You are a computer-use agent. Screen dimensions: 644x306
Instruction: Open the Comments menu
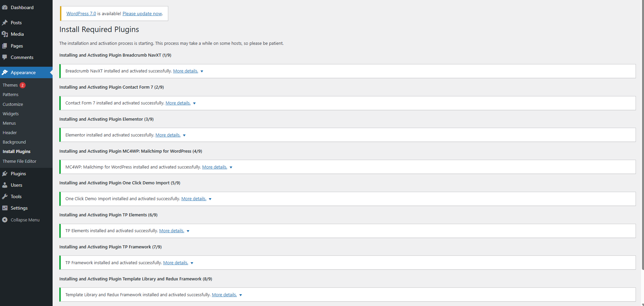click(26, 57)
